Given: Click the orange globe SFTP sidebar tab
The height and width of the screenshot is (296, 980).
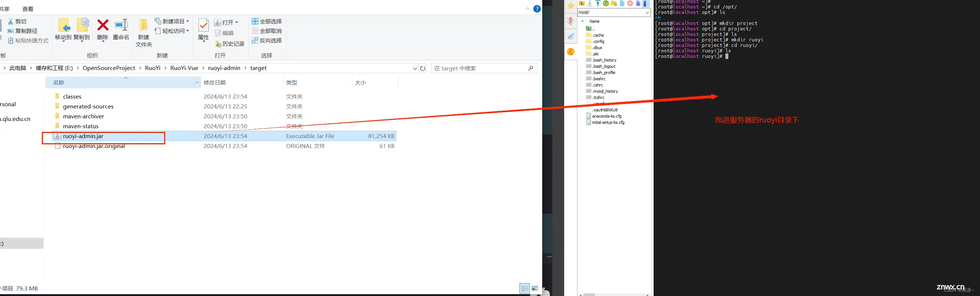Looking at the screenshot, I should (571, 52).
